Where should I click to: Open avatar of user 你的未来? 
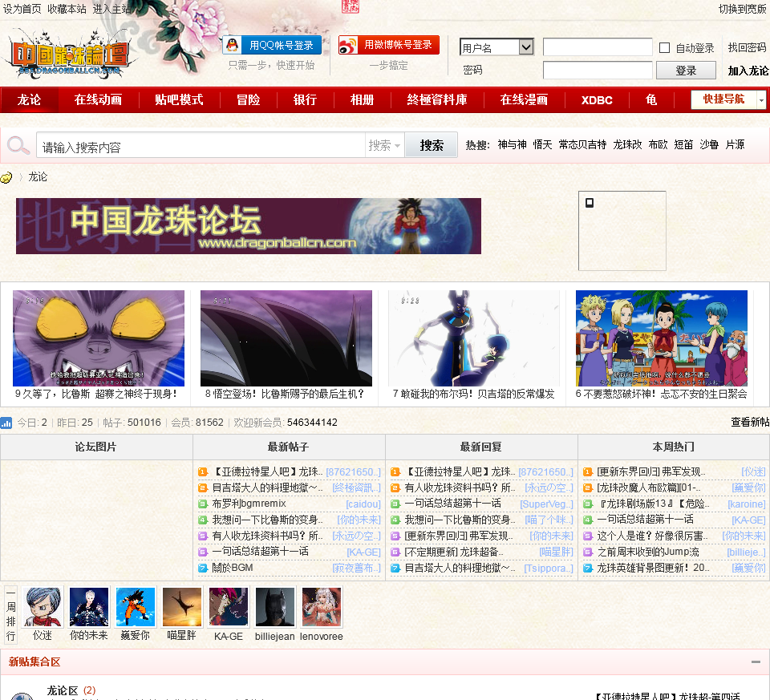(x=89, y=607)
